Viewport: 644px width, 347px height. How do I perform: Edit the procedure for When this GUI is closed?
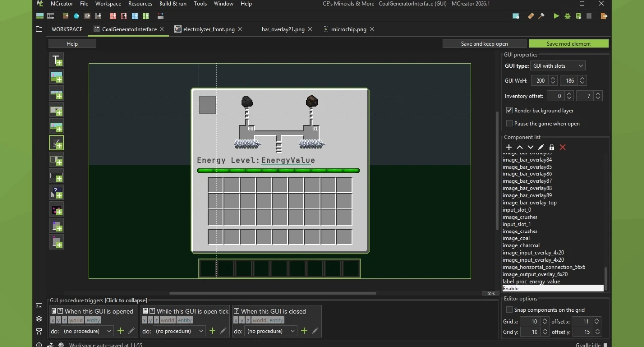pyautogui.click(x=315, y=331)
